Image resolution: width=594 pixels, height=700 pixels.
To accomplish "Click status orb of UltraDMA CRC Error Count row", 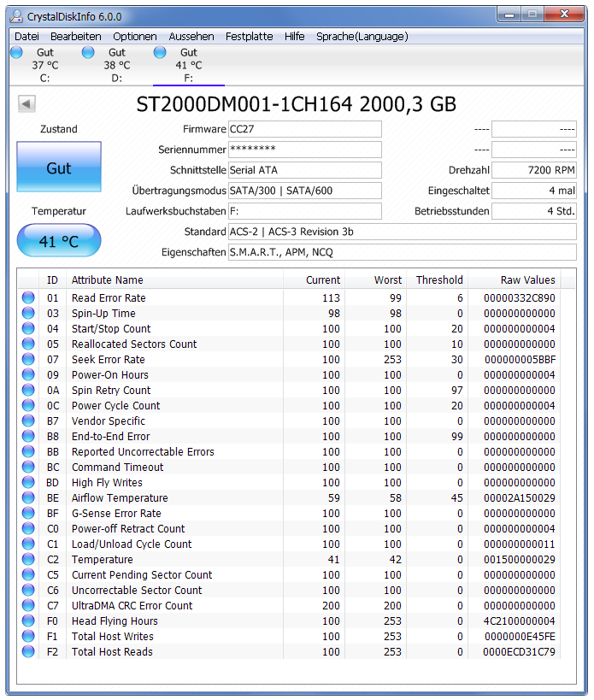I will click(x=28, y=605).
